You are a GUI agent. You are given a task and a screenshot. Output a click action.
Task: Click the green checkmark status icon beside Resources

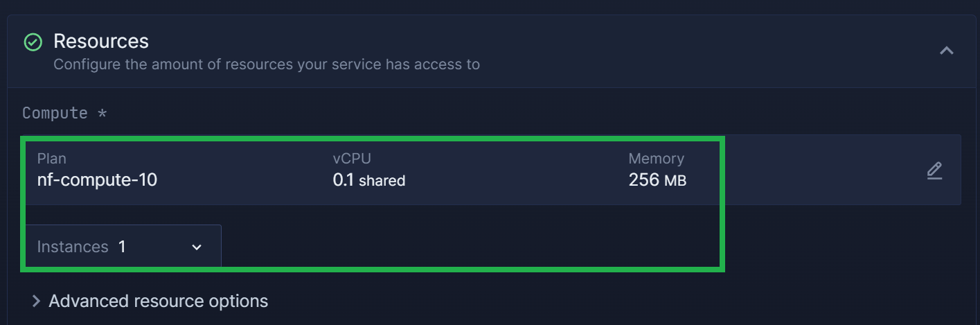click(33, 42)
